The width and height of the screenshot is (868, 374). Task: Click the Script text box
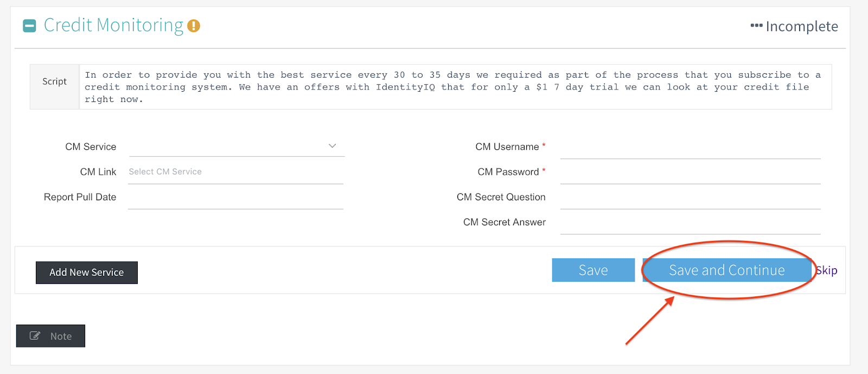[455, 87]
